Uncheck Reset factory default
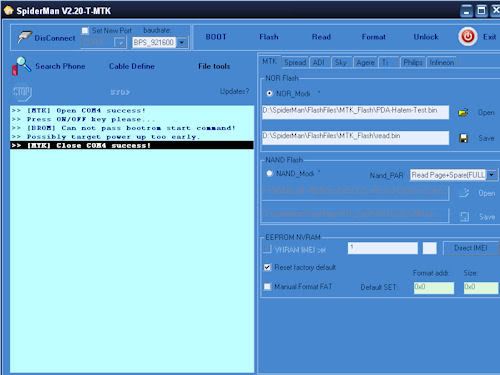 (267, 267)
